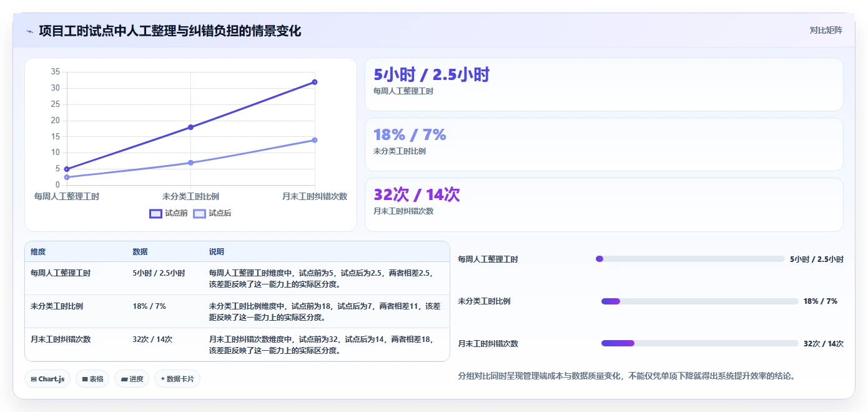Select the Chart.js tag chip

(x=47, y=379)
